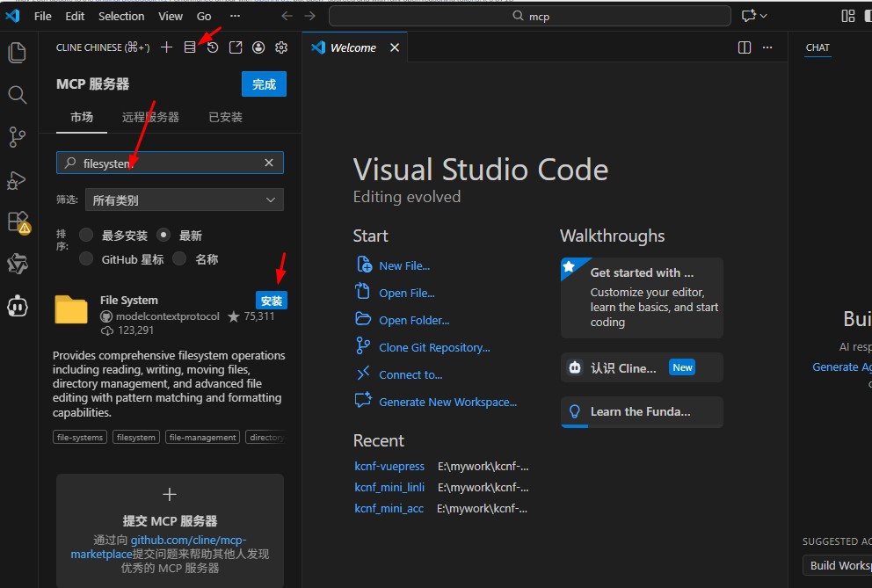Open Cline history clock icon
This screenshot has height=588, width=872.
(213, 47)
